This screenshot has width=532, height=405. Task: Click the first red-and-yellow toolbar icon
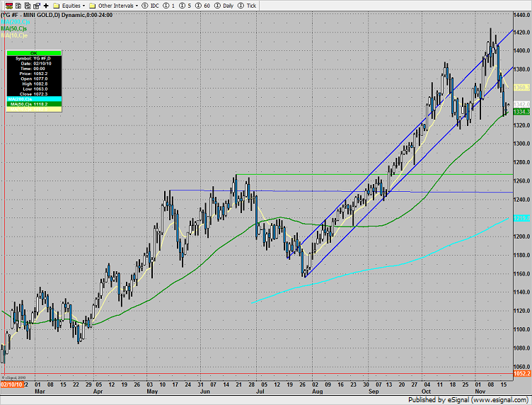(9, 6)
